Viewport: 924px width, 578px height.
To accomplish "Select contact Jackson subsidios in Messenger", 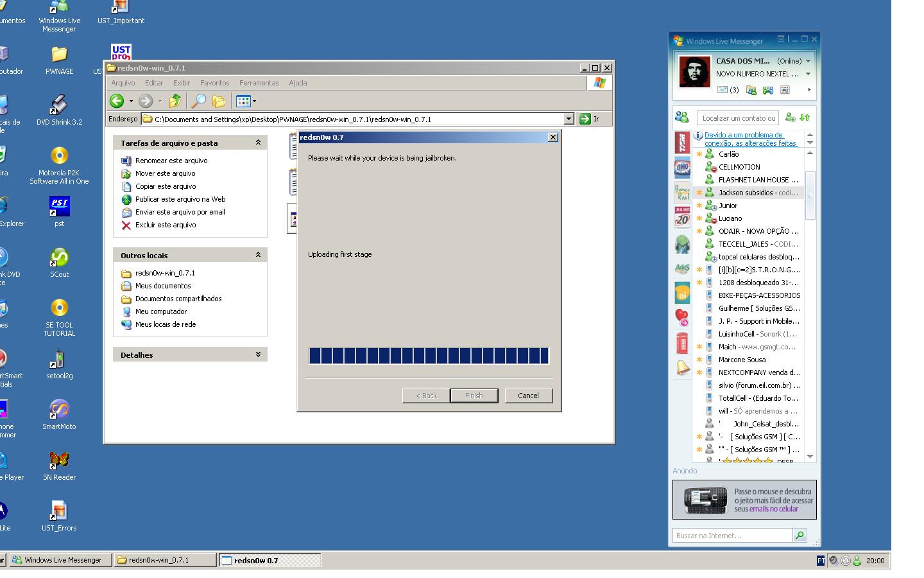I will coord(748,193).
